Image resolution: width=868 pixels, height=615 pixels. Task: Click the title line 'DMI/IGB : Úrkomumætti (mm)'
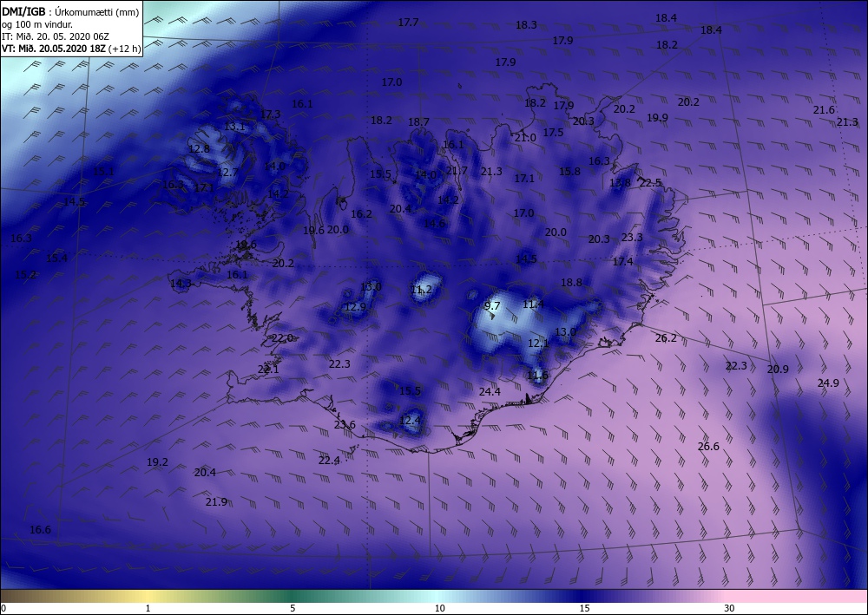71,12
